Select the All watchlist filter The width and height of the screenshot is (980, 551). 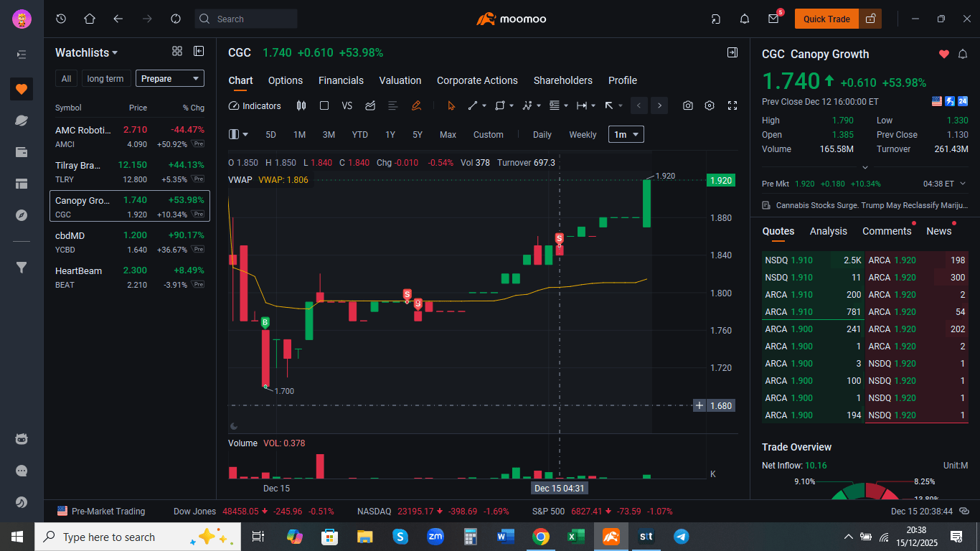tap(66, 79)
